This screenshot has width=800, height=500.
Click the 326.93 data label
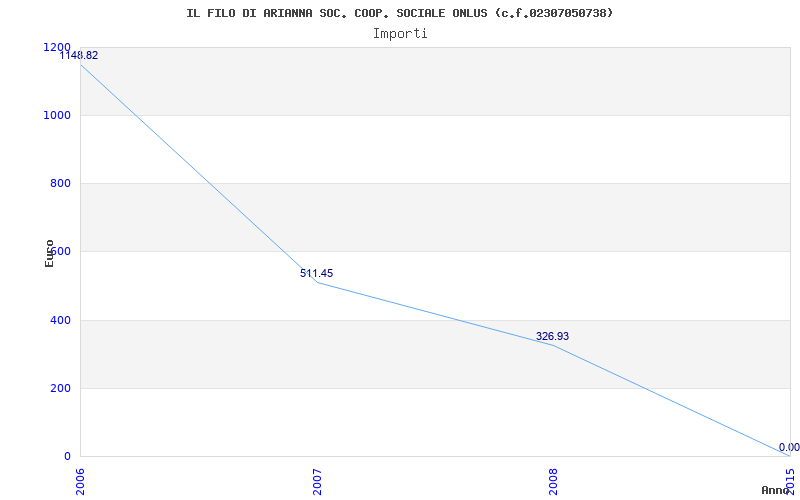point(552,337)
